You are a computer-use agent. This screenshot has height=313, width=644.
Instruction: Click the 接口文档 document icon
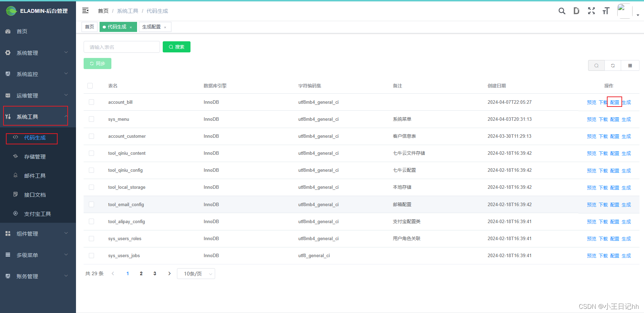16,194
